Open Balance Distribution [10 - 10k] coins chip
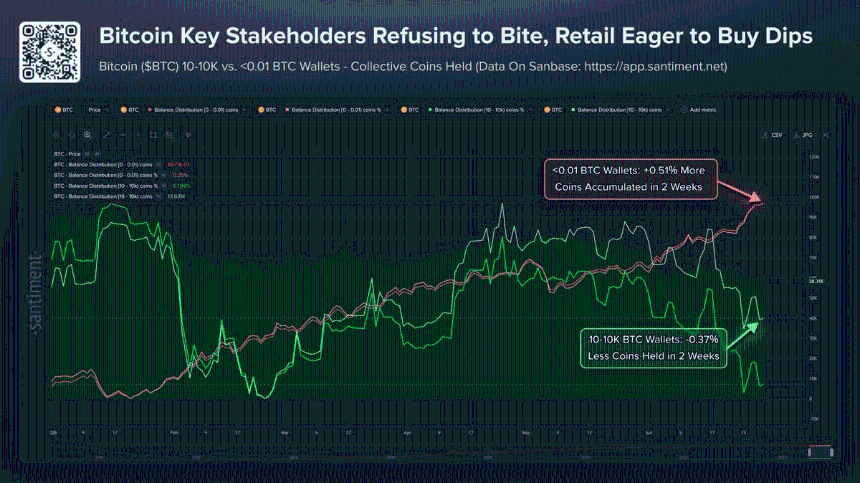The width and height of the screenshot is (860, 483). 619,110
